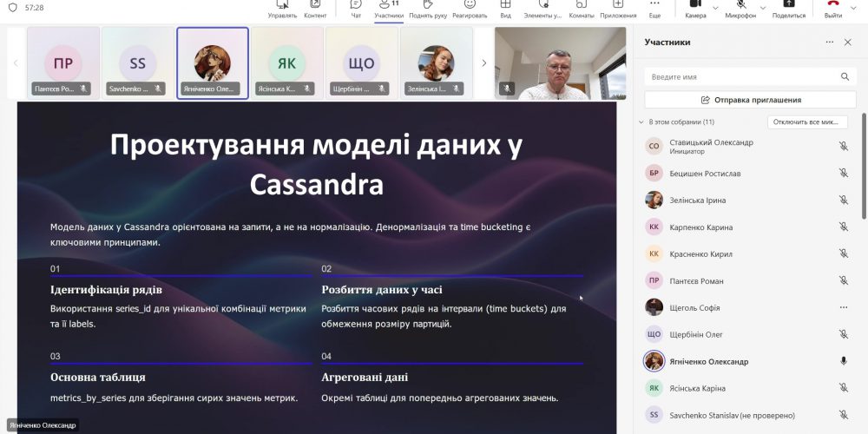Select Savchenko video tile with SS avatar

pos(138,62)
